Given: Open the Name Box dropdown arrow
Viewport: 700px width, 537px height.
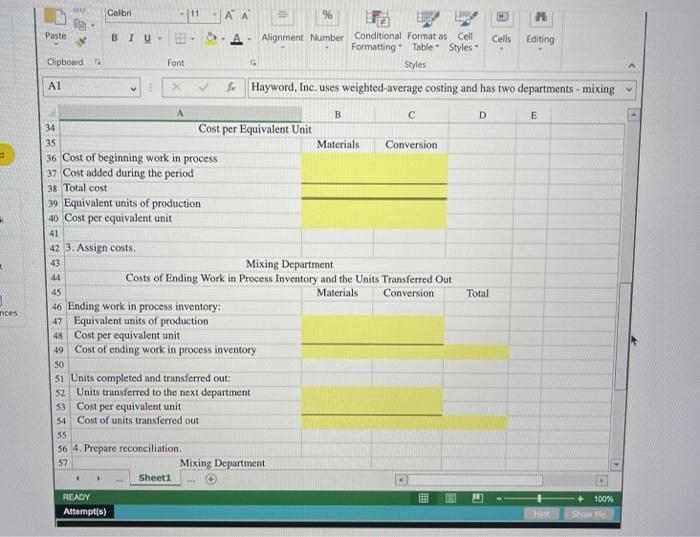Looking at the screenshot, I should tap(133, 88).
